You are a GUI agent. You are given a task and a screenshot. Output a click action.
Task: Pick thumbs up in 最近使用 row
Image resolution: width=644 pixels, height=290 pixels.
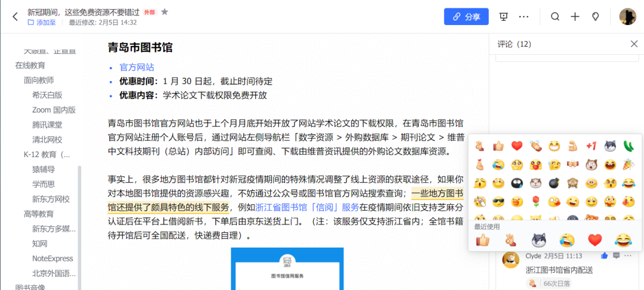point(482,239)
